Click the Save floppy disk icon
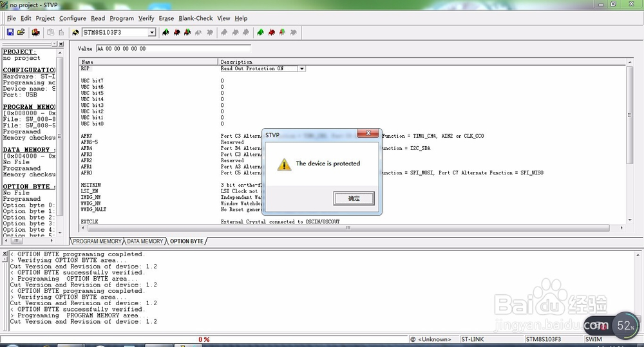The height and width of the screenshot is (347, 644). 10,32
